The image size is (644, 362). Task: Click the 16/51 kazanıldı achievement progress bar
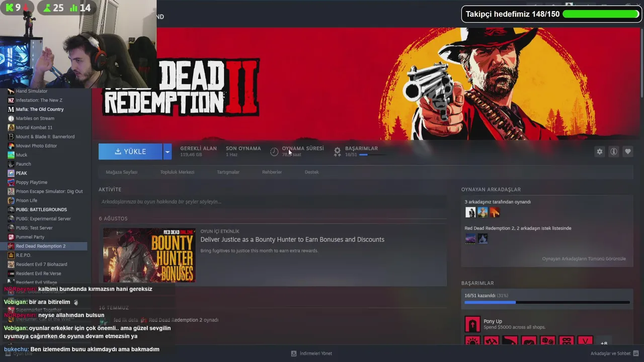pyautogui.click(x=547, y=302)
